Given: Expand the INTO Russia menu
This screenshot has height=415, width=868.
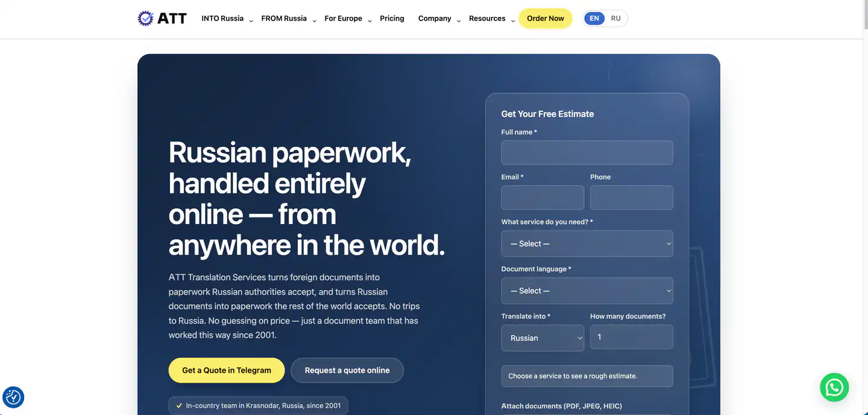Looking at the screenshot, I should pos(227,19).
